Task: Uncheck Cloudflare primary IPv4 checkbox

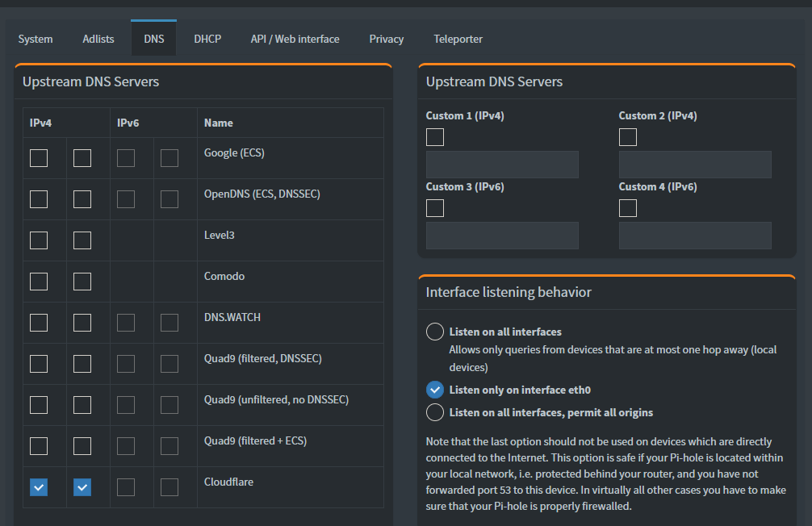Action: point(39,487)
